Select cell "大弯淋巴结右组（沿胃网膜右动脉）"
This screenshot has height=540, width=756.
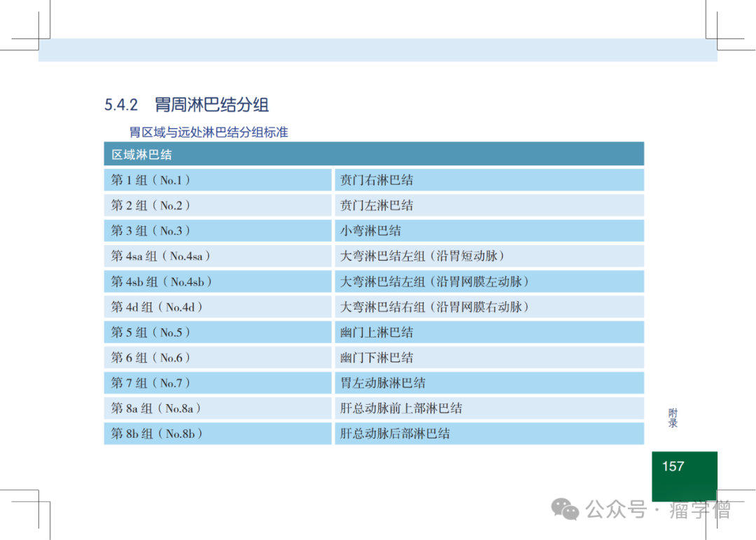point(489,307)
